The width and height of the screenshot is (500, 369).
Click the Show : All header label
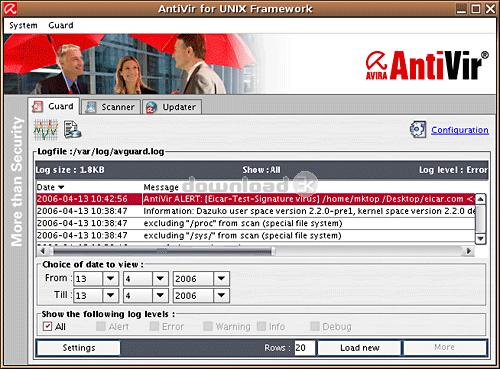tap(261, 170)
